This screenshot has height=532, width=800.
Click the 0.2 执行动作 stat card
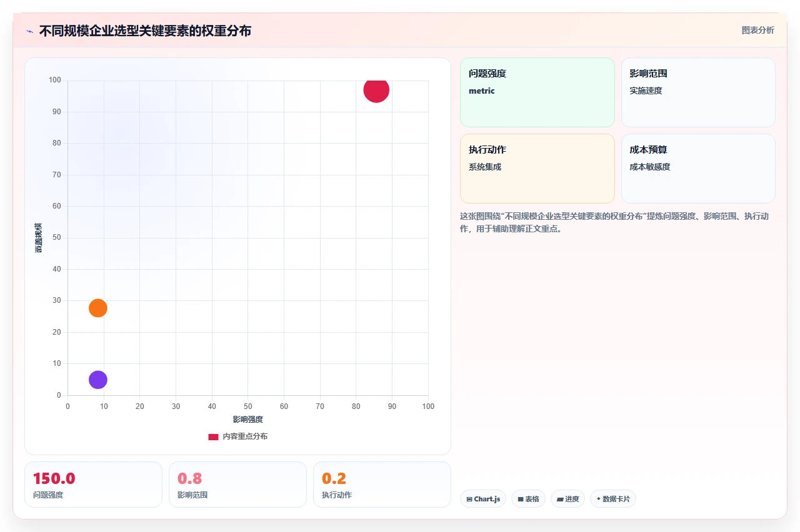point(382,485)
